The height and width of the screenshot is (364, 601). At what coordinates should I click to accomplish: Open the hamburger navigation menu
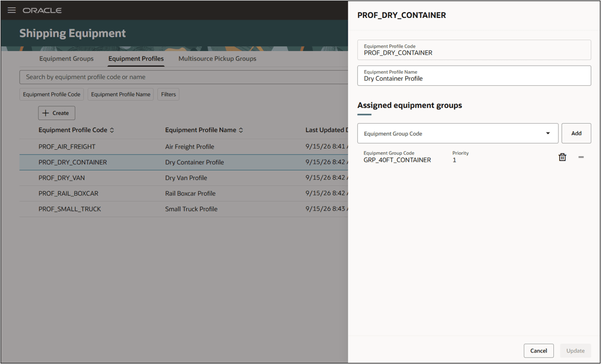point(12,10)
